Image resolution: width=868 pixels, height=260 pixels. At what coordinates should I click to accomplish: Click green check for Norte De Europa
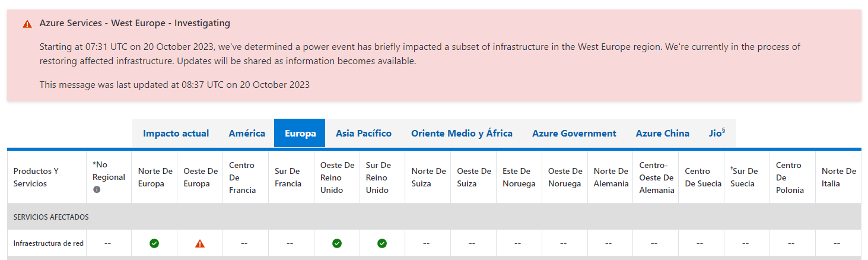pyautogui.click(x=154, y=243)
